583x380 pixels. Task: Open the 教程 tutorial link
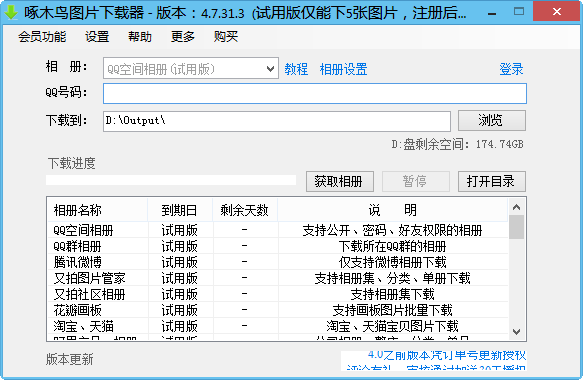pos(296,69)
